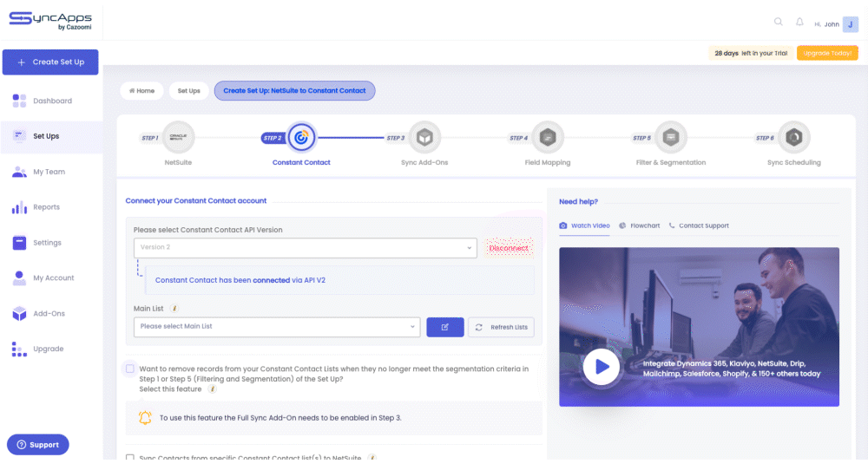The image size is (868, 470).
Task: Click Create Set Up: NetSuite to Constant Contact breadcrumb
Action: 294,91
